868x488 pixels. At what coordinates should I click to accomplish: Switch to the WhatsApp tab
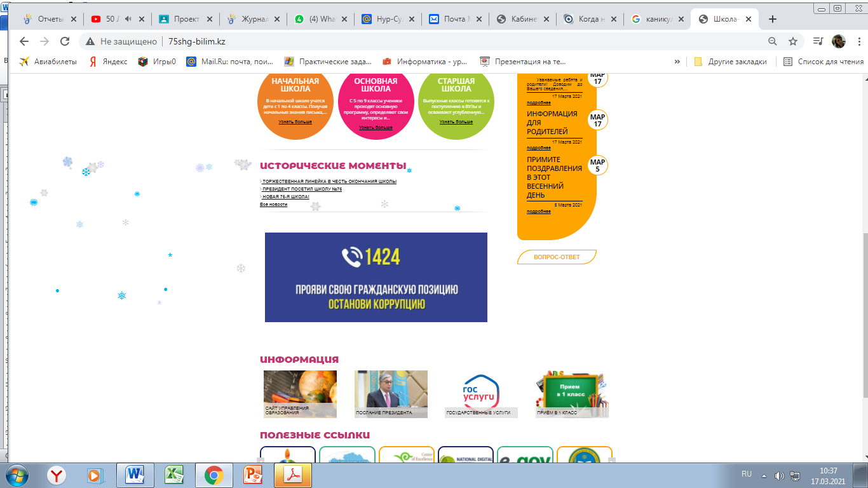point(320,19)
